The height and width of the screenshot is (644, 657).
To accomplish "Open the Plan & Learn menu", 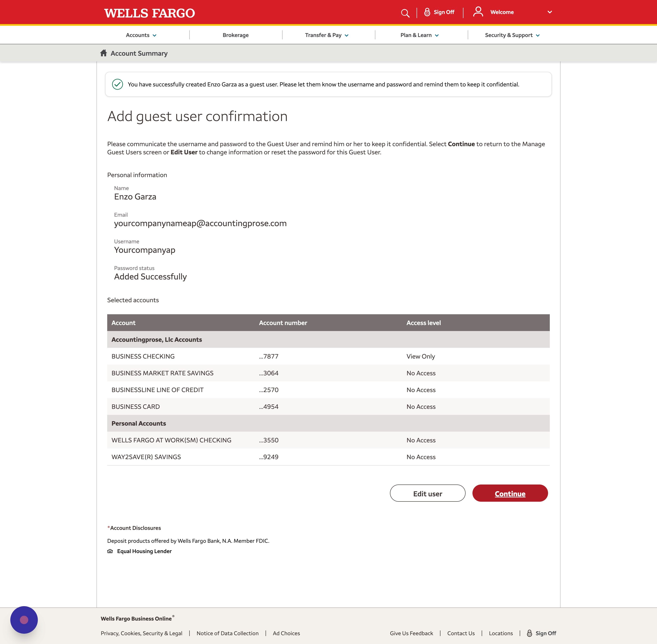I will click(419, 35).
